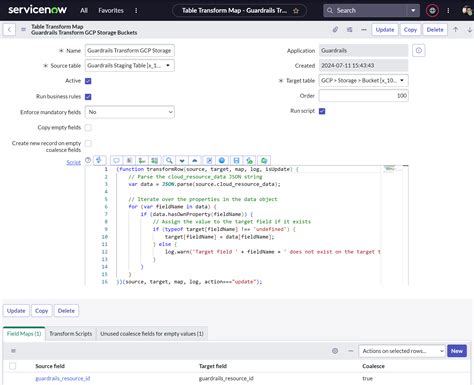Open script editor help icon
The image size is (474, 385).
pos(88,160)
